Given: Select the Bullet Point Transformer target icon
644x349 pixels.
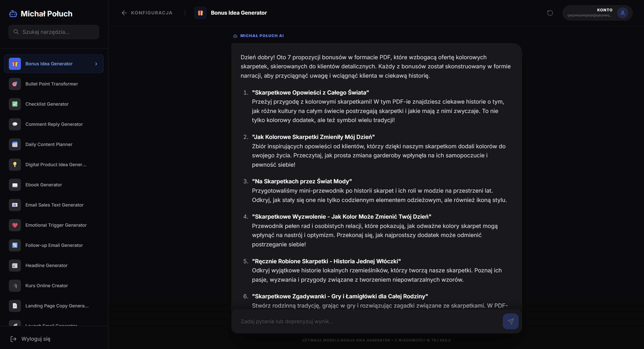Looking at the screenshot, I should click(15, 84).
